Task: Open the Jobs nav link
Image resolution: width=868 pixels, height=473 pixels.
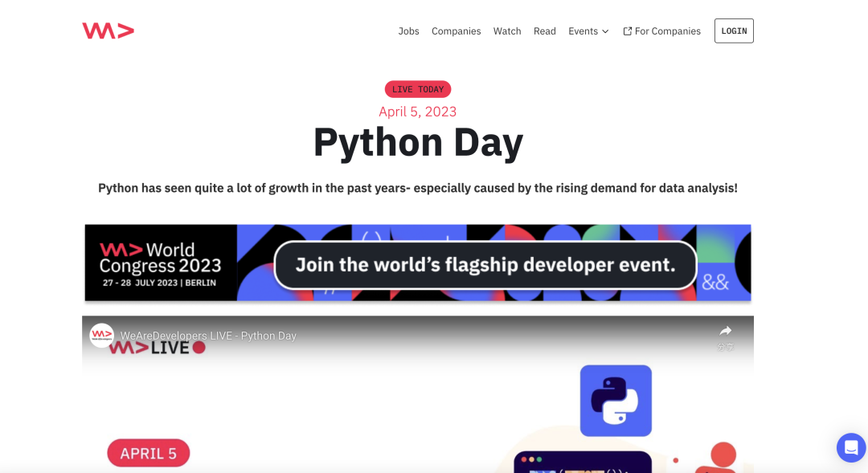Action: coord(408,31)
